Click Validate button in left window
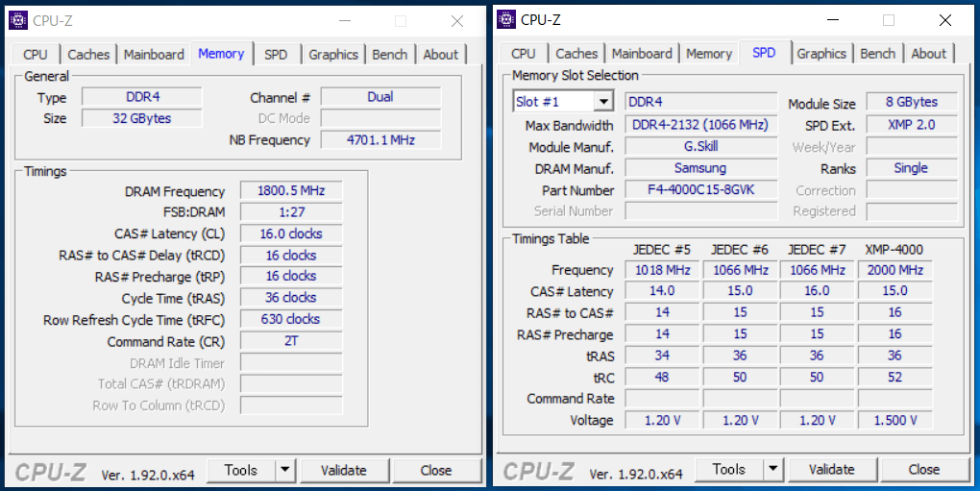980x491 pixels. tap(344, 471)
